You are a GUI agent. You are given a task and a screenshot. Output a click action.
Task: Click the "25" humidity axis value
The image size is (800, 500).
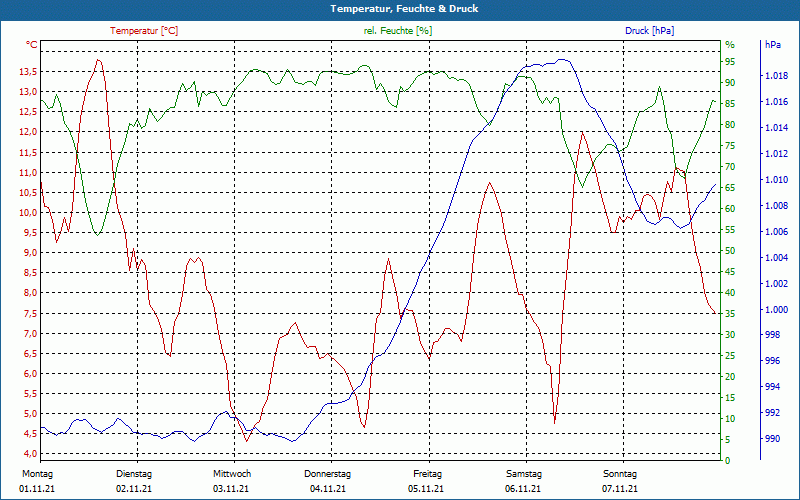pyautogui.click(x=730, y=356)
